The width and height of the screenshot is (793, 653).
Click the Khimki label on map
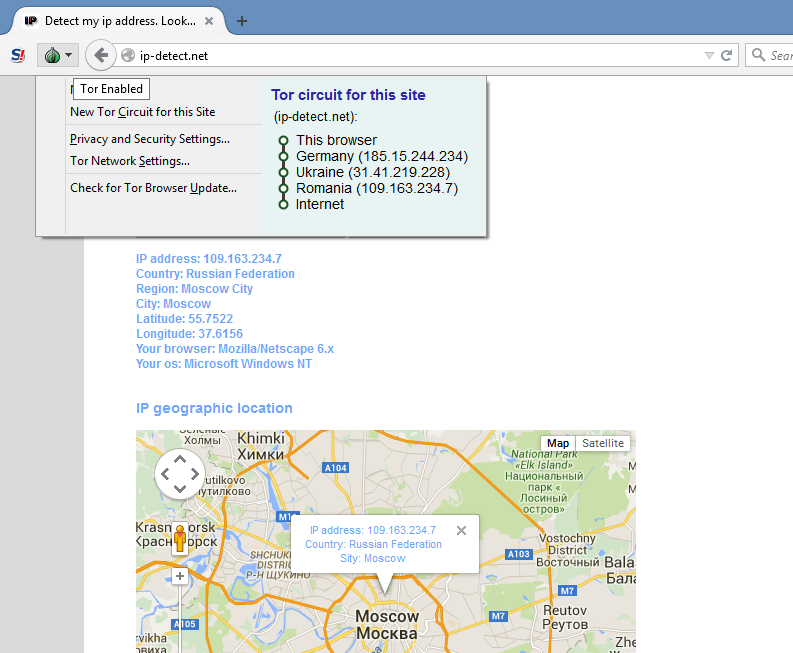261,446
